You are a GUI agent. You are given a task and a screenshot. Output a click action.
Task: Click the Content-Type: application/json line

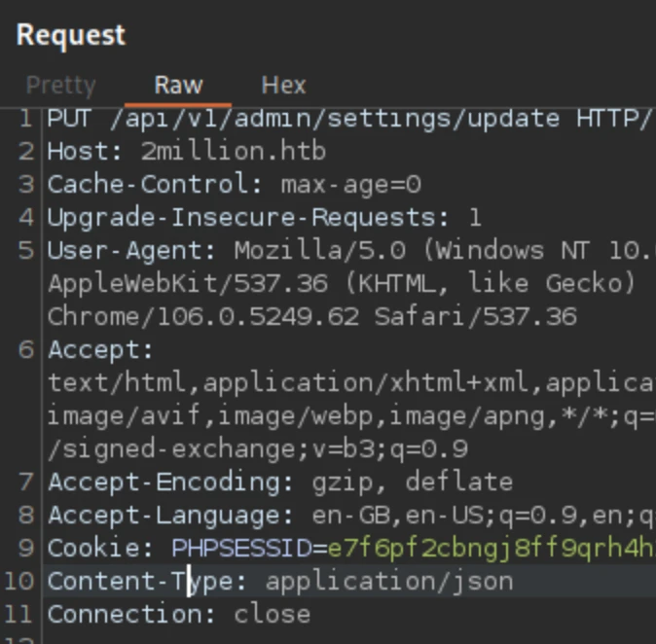point(280,582)
